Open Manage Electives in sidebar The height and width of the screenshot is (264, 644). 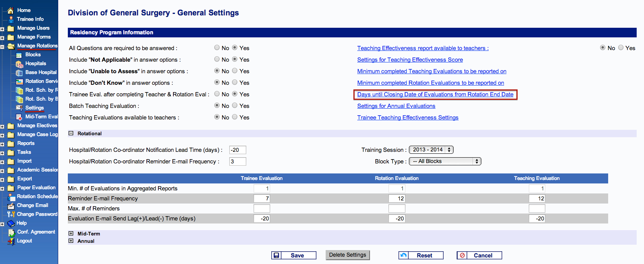pyautogui.click(x=37, y=126)
